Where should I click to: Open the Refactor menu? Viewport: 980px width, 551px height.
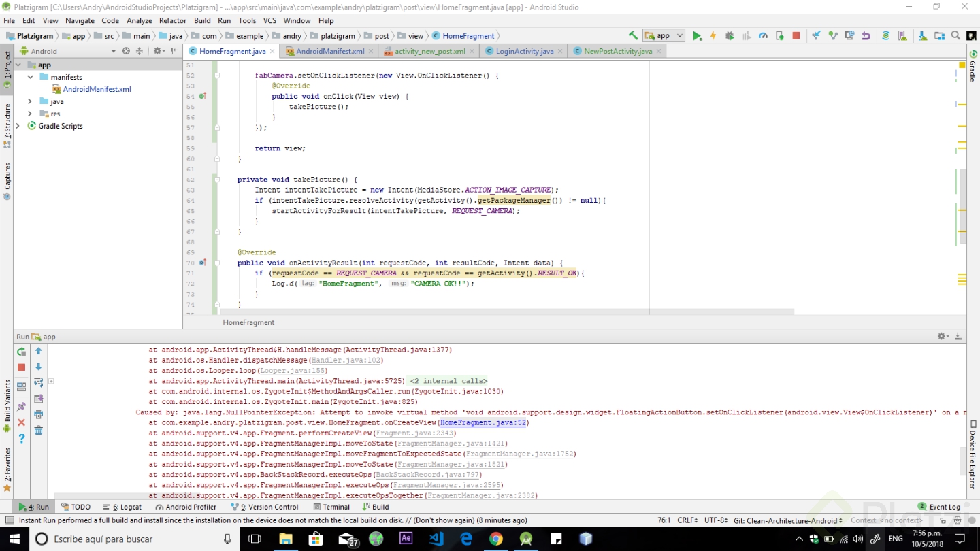(x=172, y=21)
